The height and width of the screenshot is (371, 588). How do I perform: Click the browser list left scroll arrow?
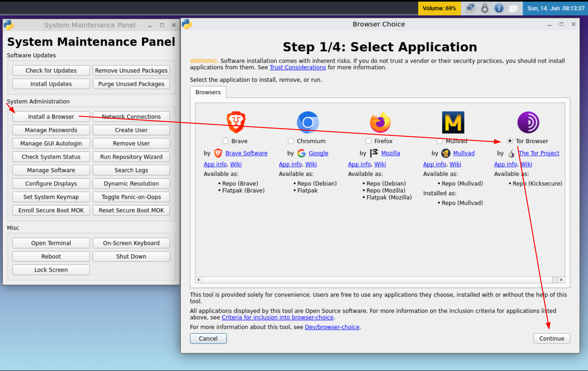[x=198, y=280]
